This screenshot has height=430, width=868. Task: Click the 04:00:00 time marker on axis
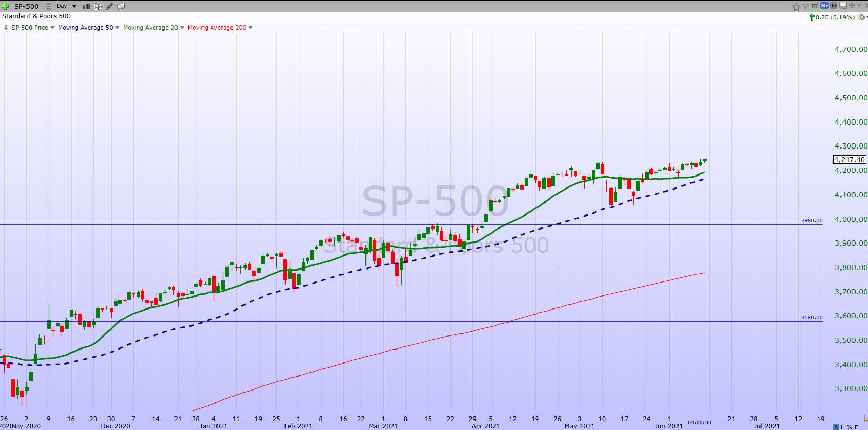(700, 422)
